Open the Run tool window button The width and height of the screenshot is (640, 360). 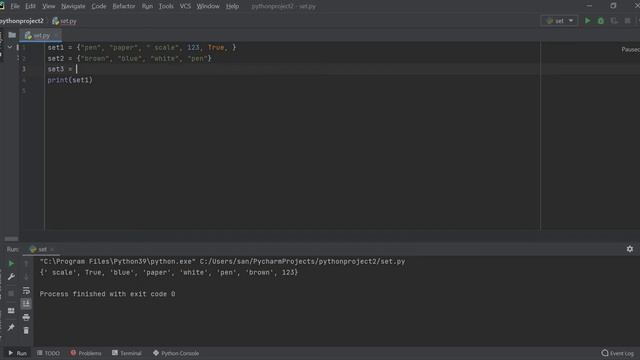[x=18, y=353]
